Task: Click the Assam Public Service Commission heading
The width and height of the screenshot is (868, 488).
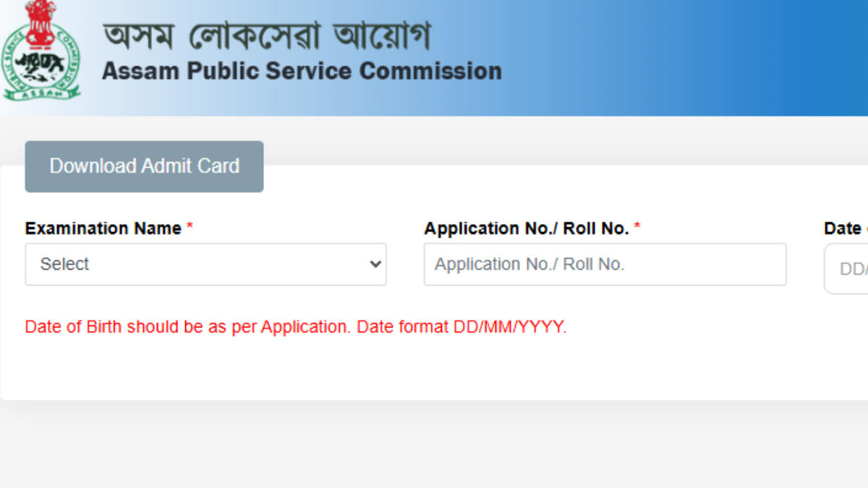Action: point(302,71)
